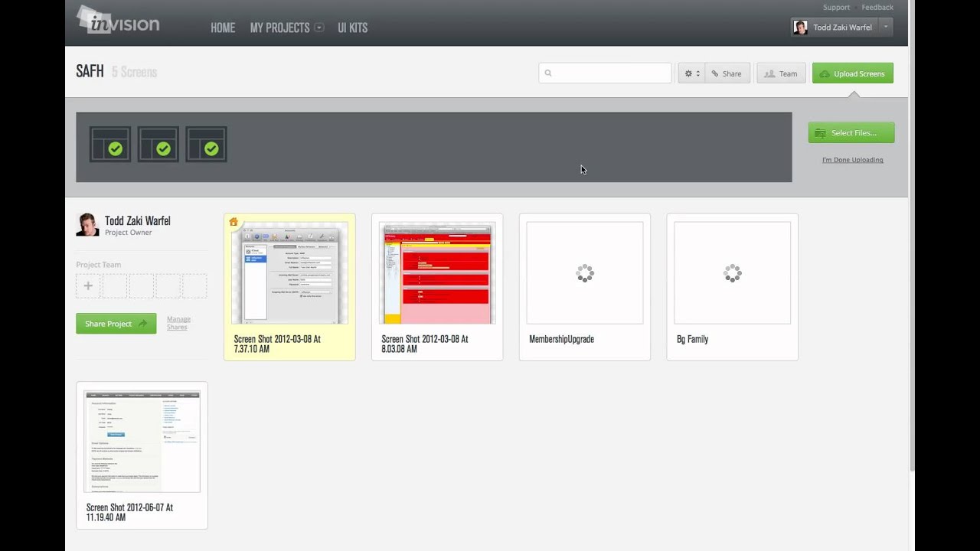Click the Bg Family screen title
Image resolution: width=980 pixels, height=551 pixels.
click(x=692, y=339)
